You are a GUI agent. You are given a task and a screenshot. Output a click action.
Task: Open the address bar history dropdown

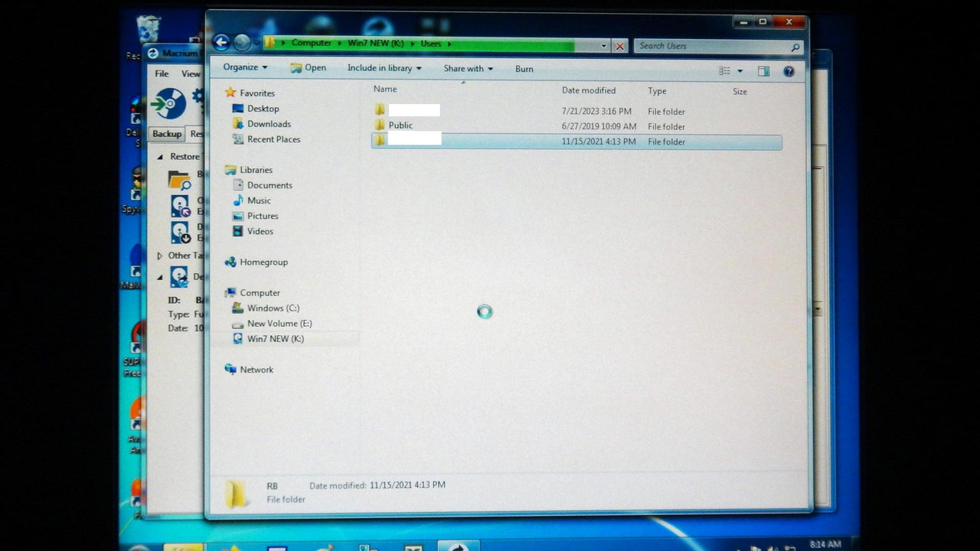pos(603,46)
